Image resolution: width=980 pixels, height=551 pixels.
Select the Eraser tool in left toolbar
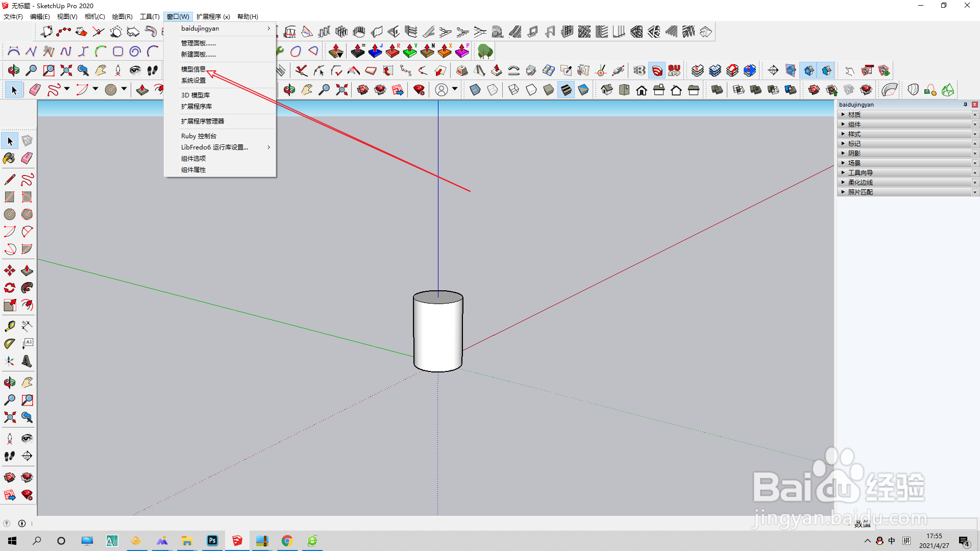(x=27, y=158)
